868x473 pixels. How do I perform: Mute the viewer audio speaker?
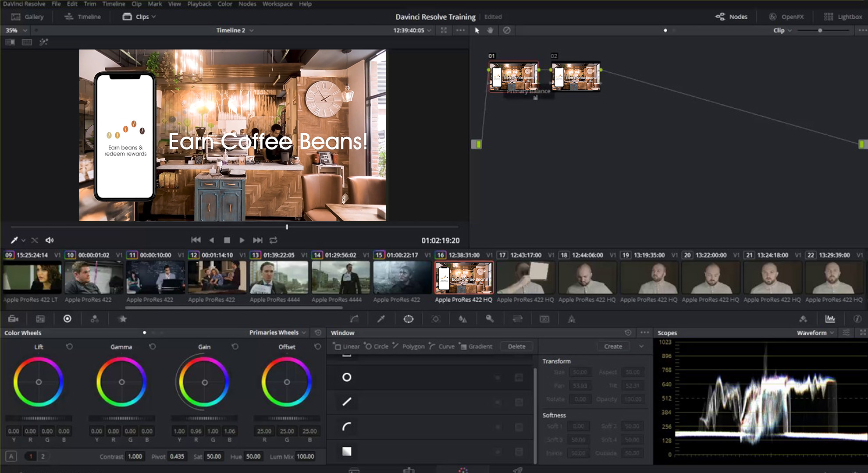tap(50, 240)
